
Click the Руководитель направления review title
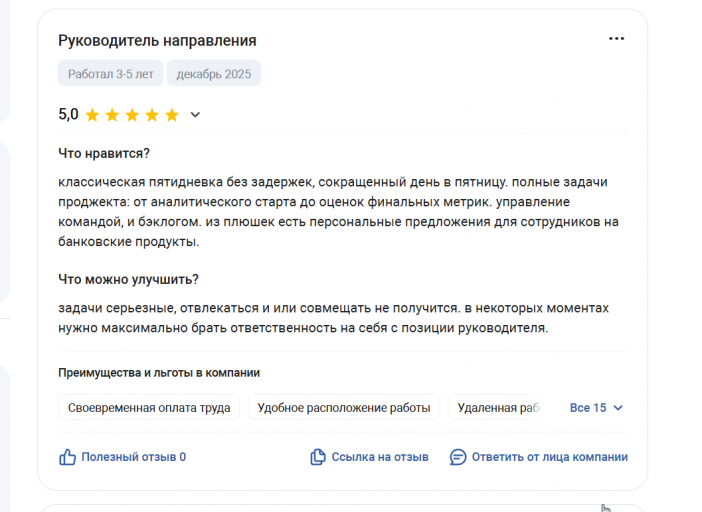coord(157,40)
